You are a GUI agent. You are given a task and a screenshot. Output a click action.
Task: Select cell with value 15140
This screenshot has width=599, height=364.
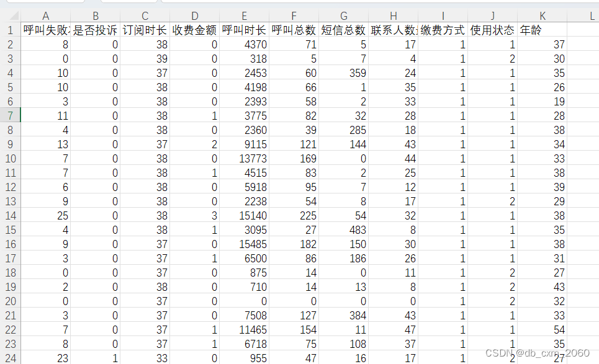[244, 216]
